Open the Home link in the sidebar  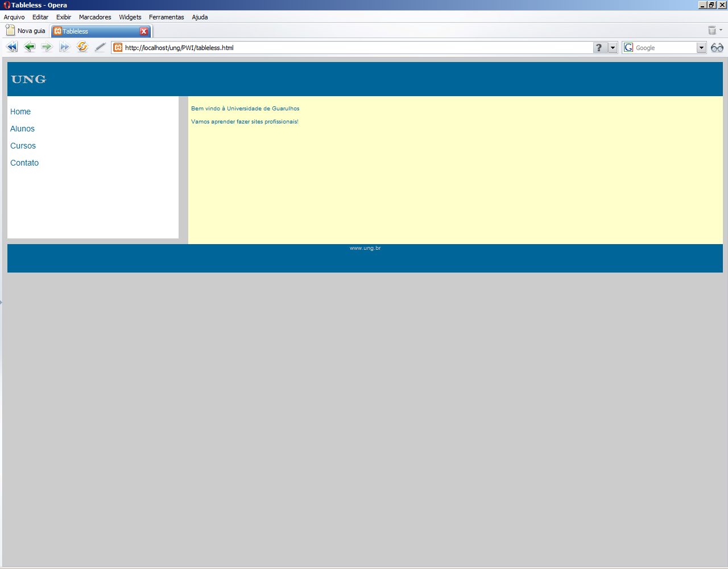pyautogui.click(x=20, y=112)
